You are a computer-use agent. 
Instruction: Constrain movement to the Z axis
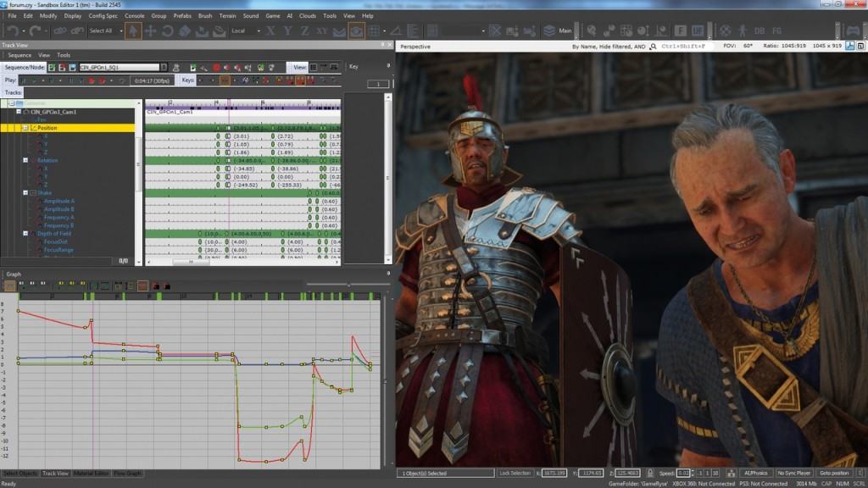(305, 31)
